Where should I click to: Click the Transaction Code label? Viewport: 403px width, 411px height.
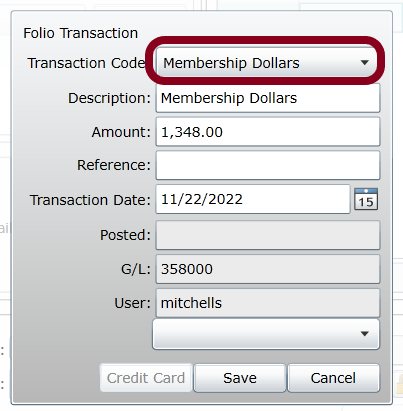coord(86,63)
